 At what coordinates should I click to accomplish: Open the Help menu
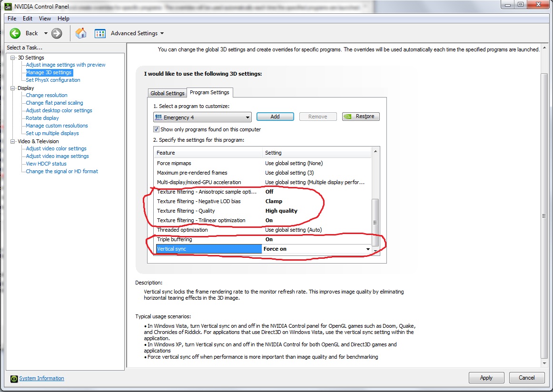coord(63,19)
